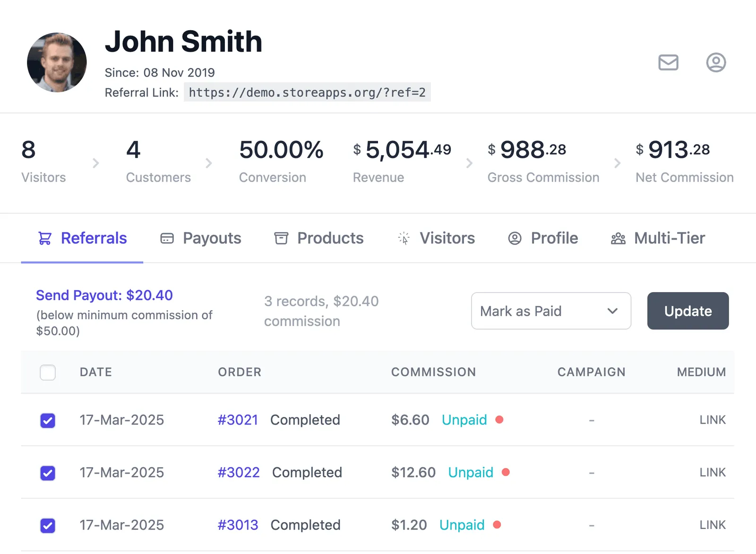Click the Profile tab person icon
The height and width of the screenshot is (554, 756).
pyautogui.click(x=515, y=238)
